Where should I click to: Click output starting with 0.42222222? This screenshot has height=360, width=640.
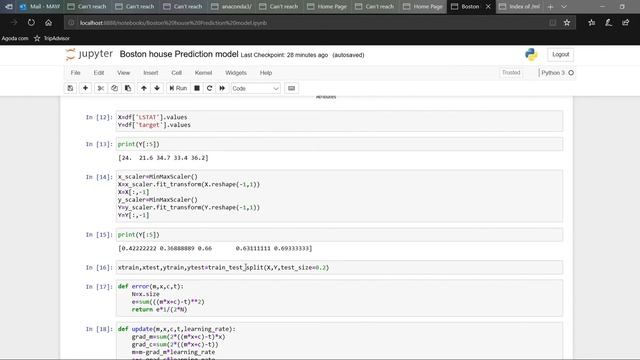[x=215, y=248]
